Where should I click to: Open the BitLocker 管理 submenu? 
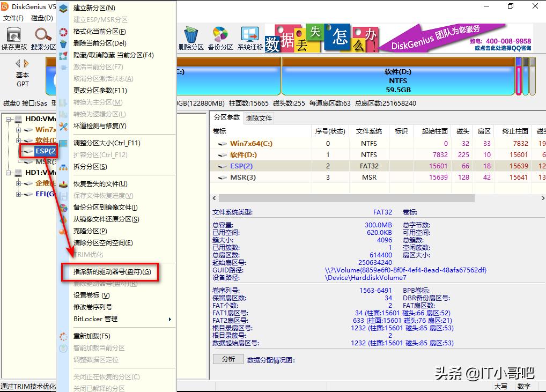click(x=97, y=319)
